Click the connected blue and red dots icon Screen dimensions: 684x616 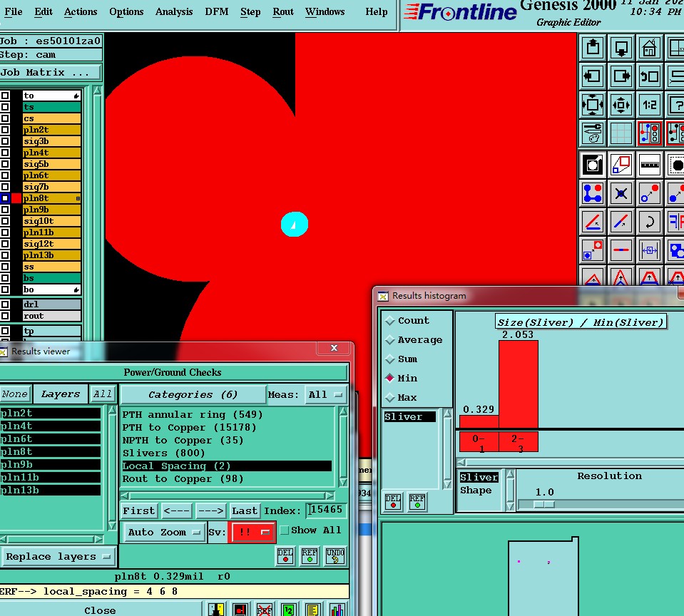(593, 193)
